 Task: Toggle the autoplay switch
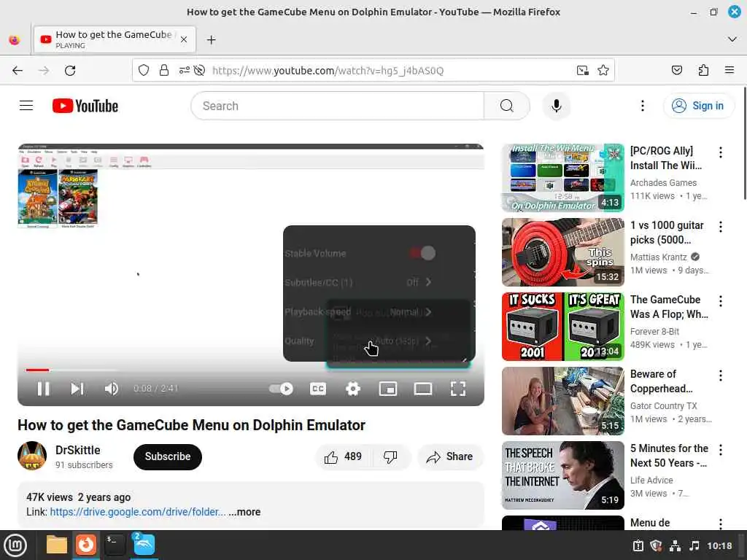tap(281, 389)
